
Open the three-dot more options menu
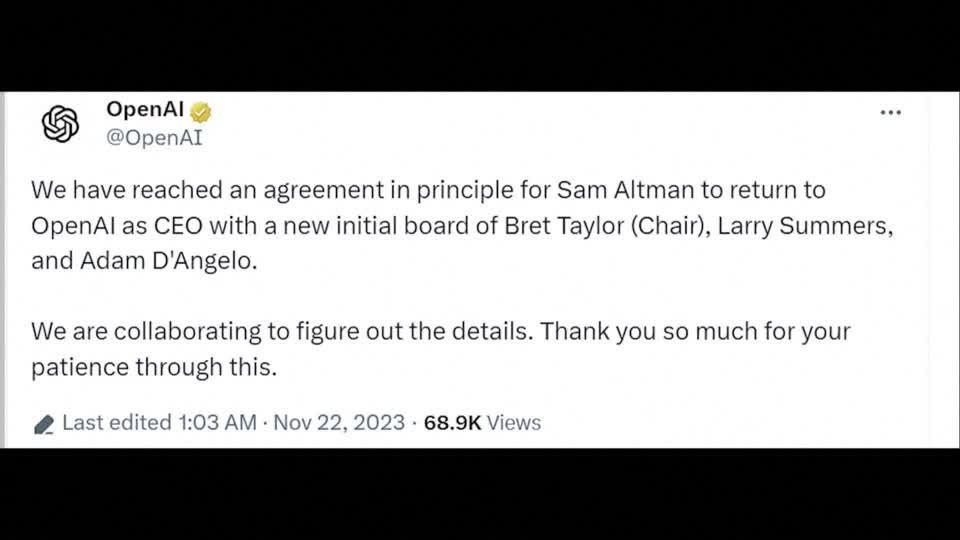890,113
